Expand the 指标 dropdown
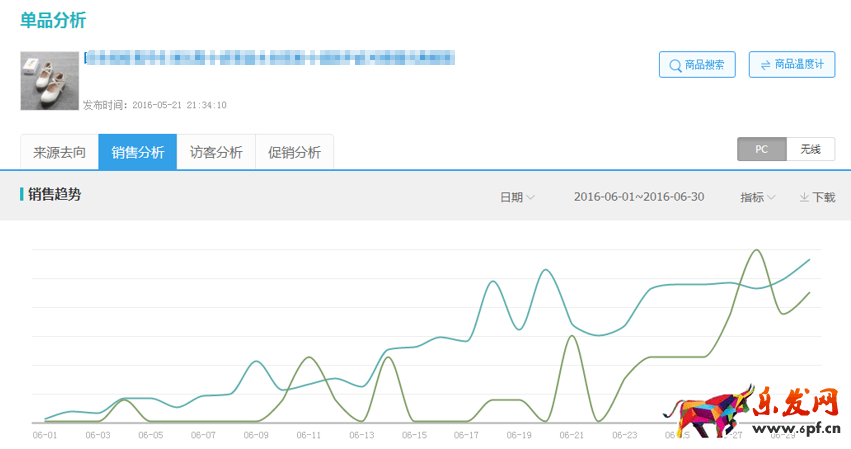This screenshot has height=449, width=851. pos(757,197)
